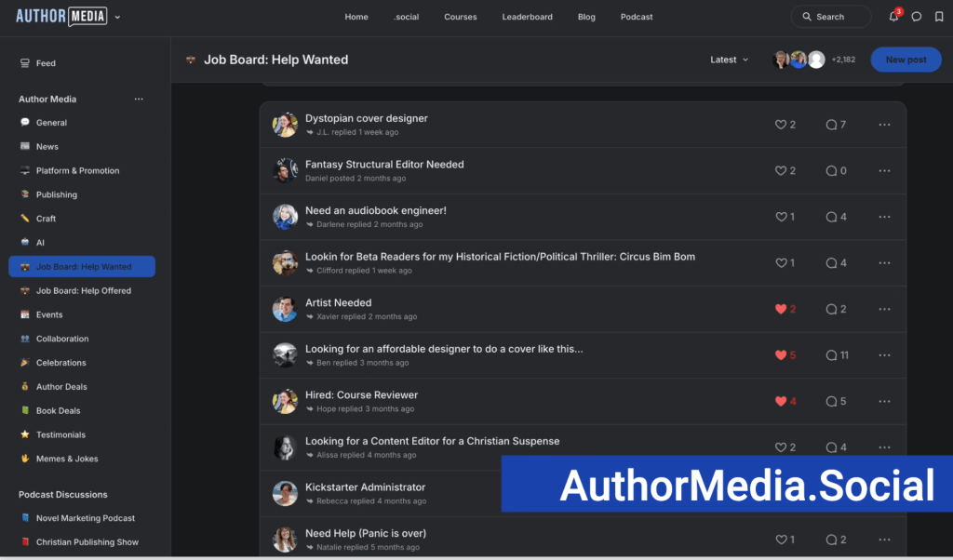
Task: Open the messages chat bubble icon
Action: 917,17
